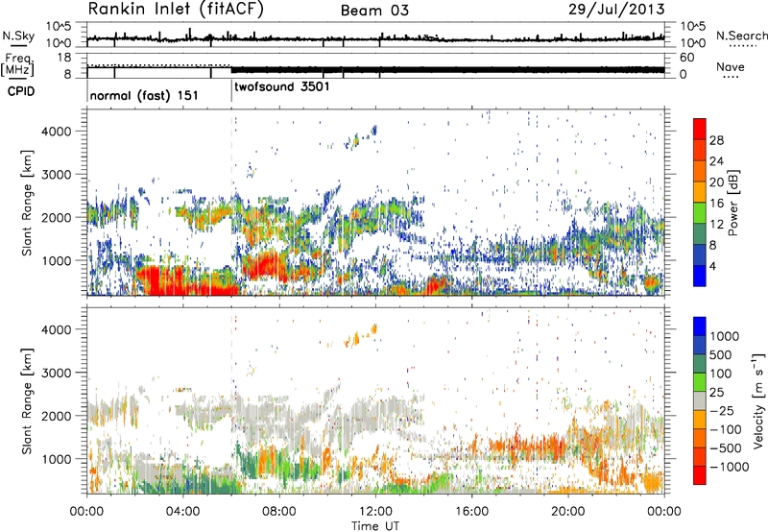The image size is (768, 532).
Task: Click the "20" value on Power colorbar
Action: tap(716, 182)
